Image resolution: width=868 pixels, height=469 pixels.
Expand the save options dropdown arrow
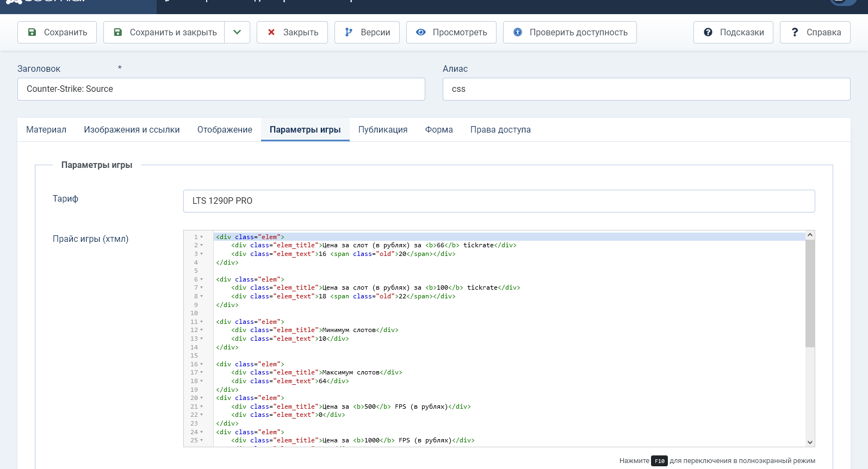237,32
